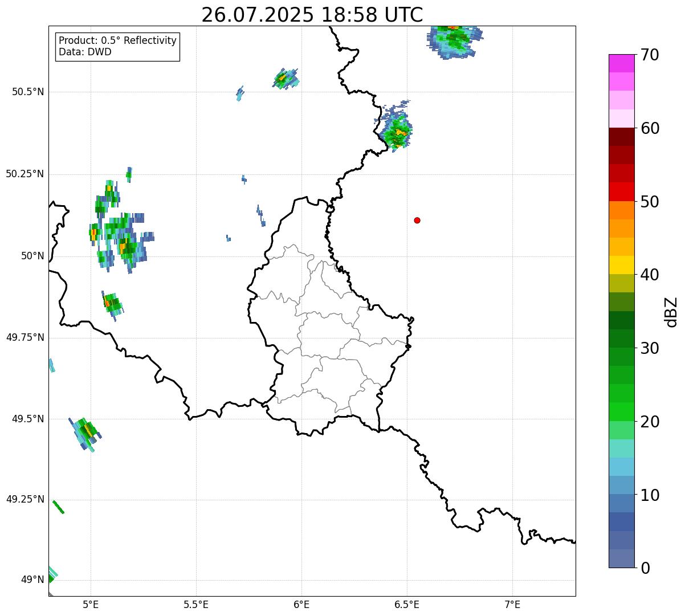The image size is (685, 616).
Task: Click the '49.5°N' latitude tick label
Action: coord(28,419)
